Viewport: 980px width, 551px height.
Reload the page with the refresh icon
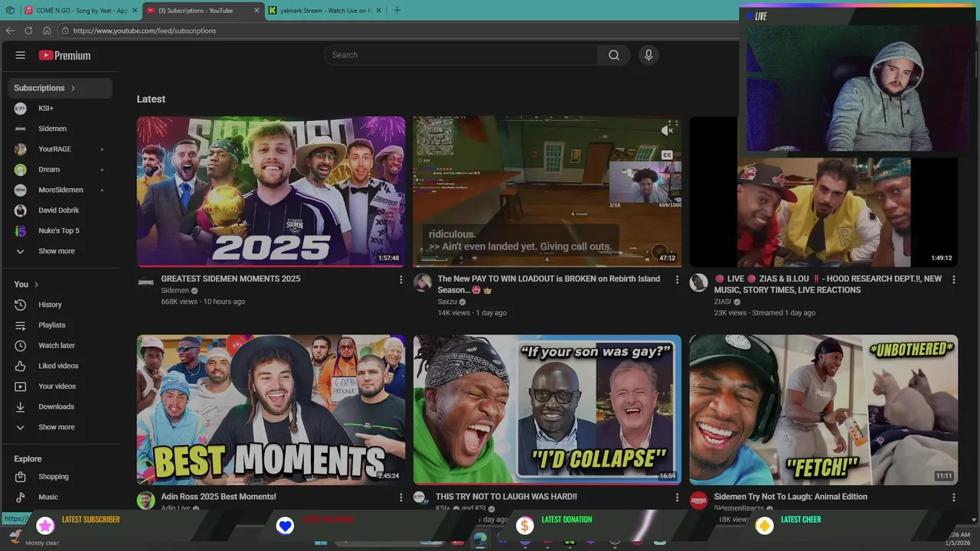[28, 31]
